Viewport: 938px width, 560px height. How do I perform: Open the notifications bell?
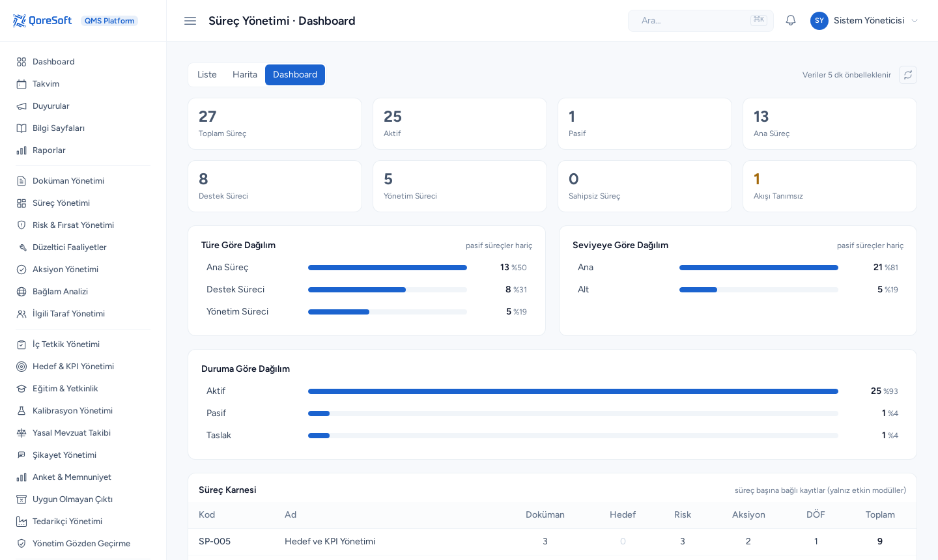tap(791, 21)
